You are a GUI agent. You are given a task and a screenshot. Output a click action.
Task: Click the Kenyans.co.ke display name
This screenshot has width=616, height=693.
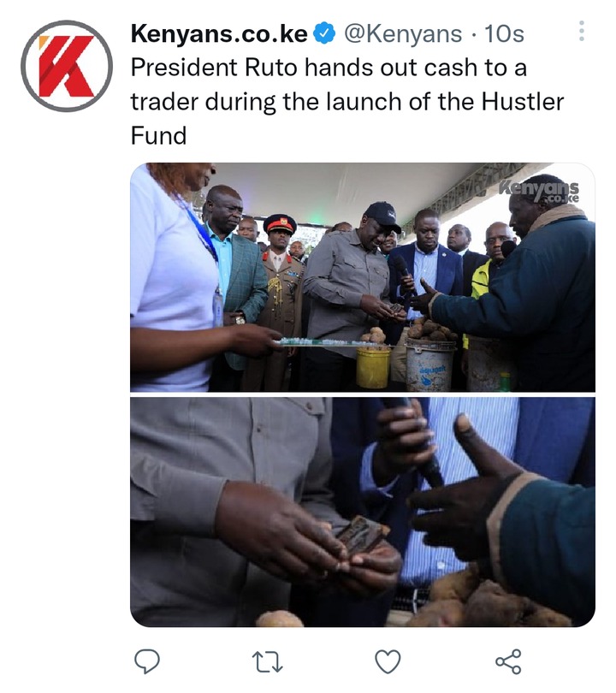click(x=219, y=33)
